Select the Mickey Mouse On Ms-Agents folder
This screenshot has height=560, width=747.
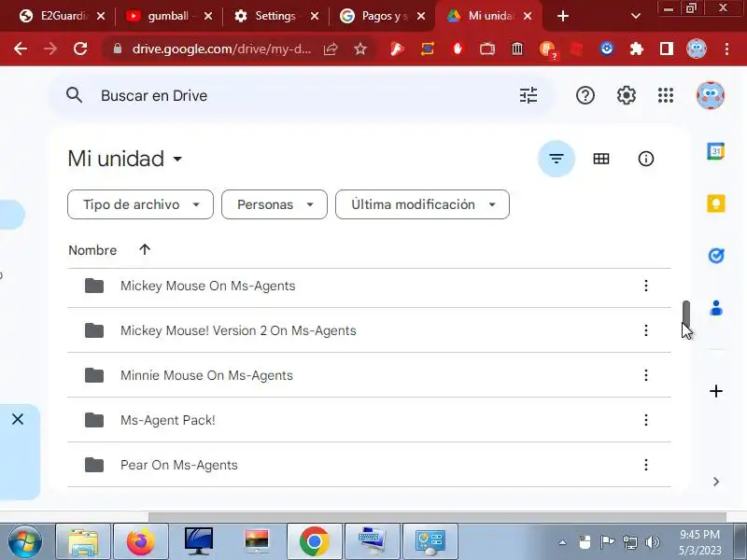click(x=369, y=286)
